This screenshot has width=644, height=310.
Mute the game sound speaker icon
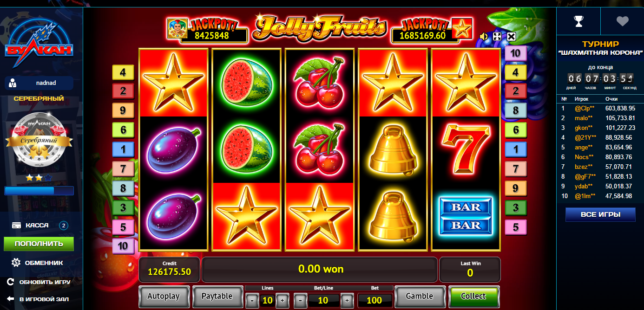pos(484,37)
